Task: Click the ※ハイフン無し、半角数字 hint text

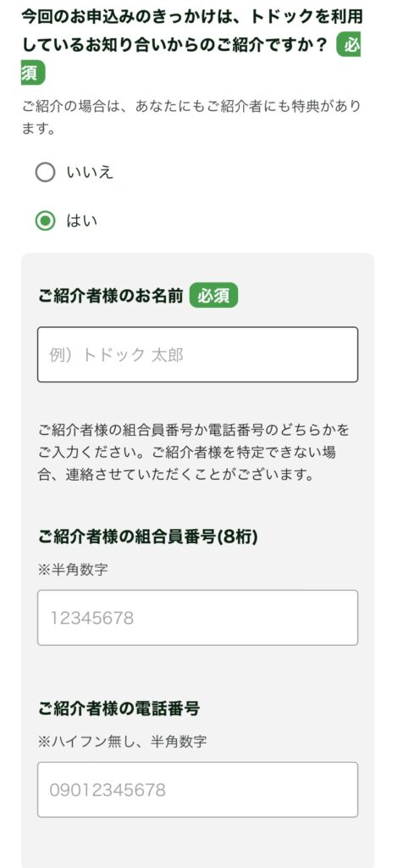Action: [122, 741]
